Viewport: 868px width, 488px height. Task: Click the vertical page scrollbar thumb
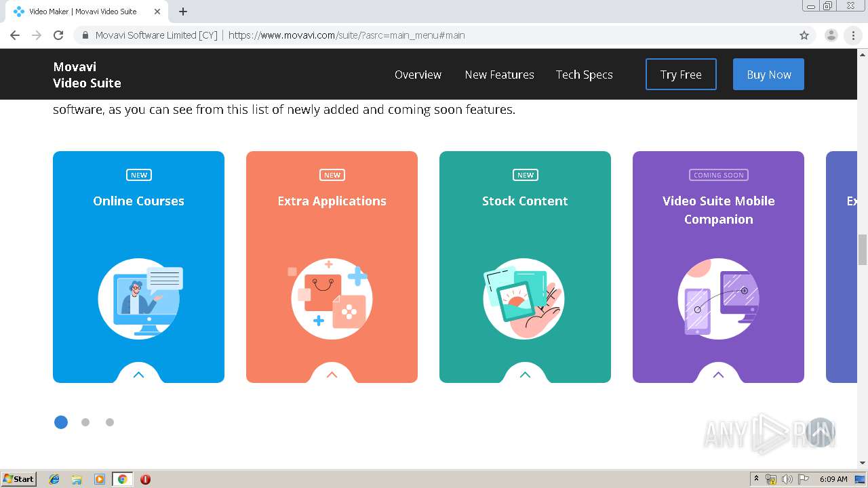pos(863,250)
